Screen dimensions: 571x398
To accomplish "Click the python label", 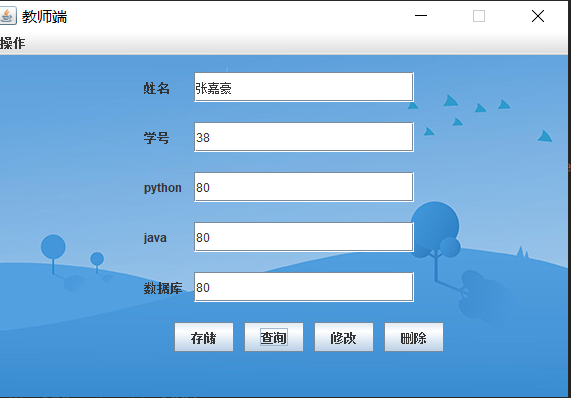I will point(162,188).
